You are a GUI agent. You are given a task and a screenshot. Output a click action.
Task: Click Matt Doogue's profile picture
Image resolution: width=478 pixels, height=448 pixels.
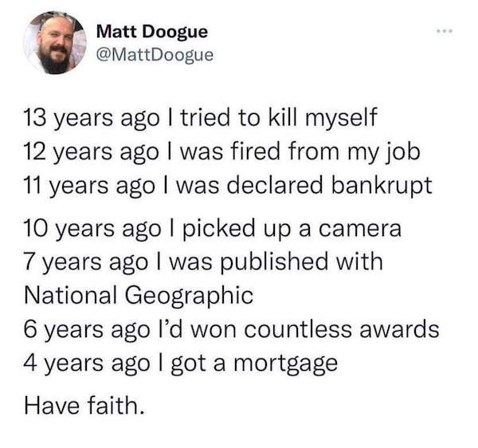55,45
